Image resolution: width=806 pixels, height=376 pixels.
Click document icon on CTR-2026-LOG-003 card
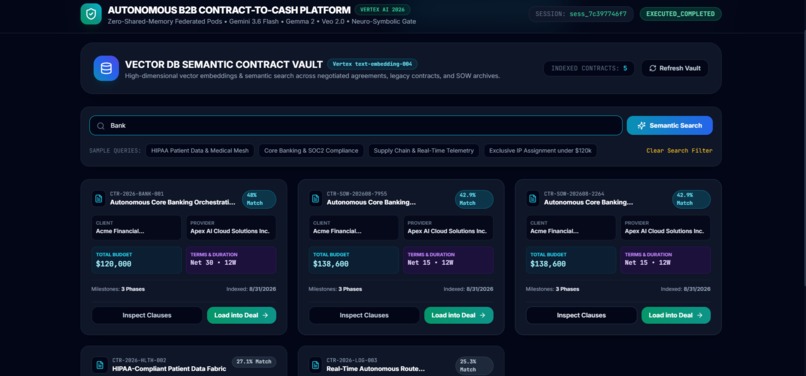(x=316, y=365)
